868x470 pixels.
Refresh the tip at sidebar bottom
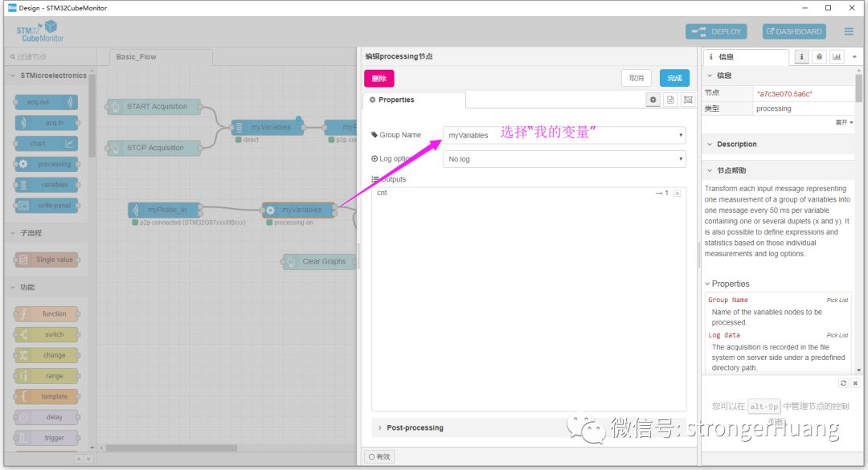[x=843, y=383]
